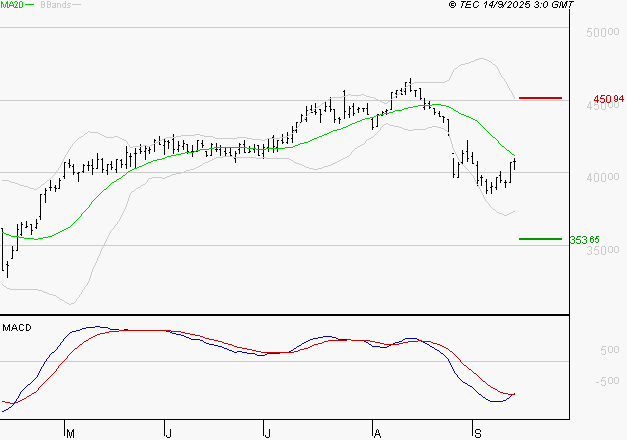Click the MACD -500 axis label
Image resolution: width=627 pixels, height=440 pixels.
point(607,381)
